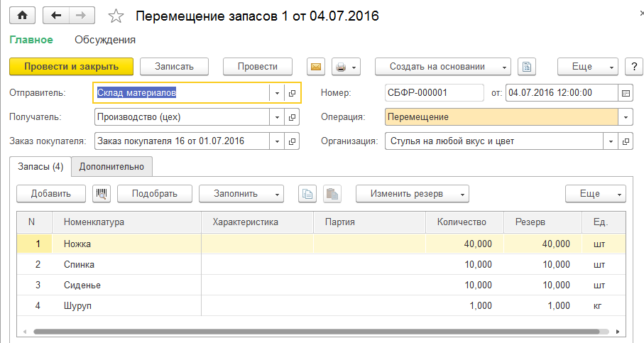Expand the Отправитель dropdown list
Image resolution: width=644 pixels, height=343 pixels.
pyautogui.click(x=276, y=93)
